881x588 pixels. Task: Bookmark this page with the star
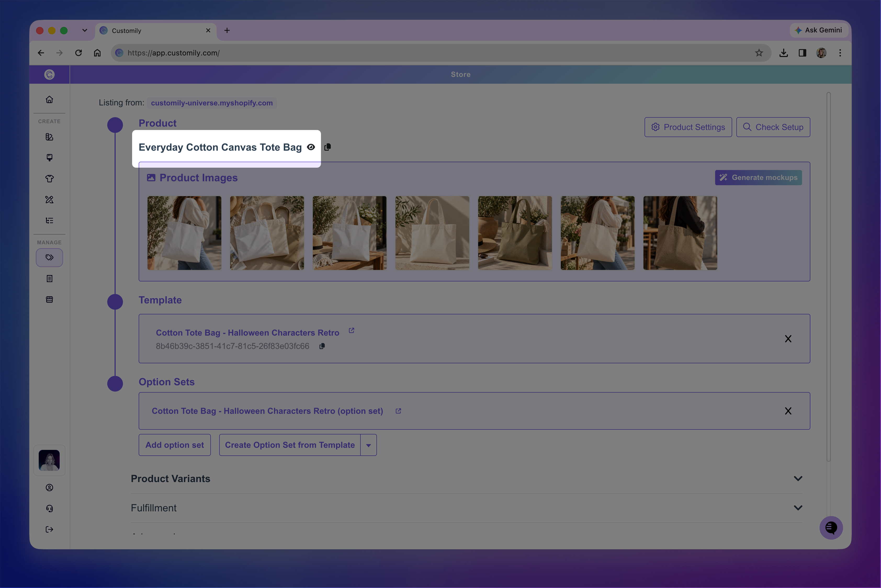(x=759, y=53)
